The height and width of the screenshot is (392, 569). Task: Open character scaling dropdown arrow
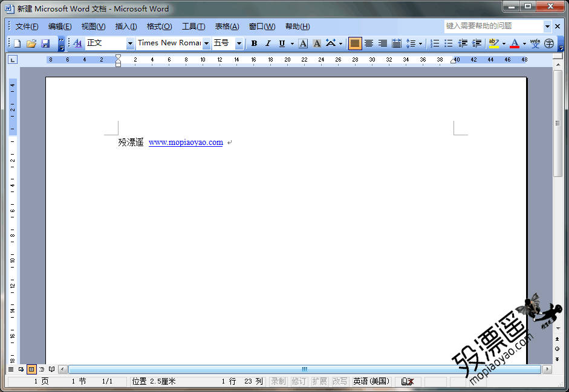pos(340,43)
